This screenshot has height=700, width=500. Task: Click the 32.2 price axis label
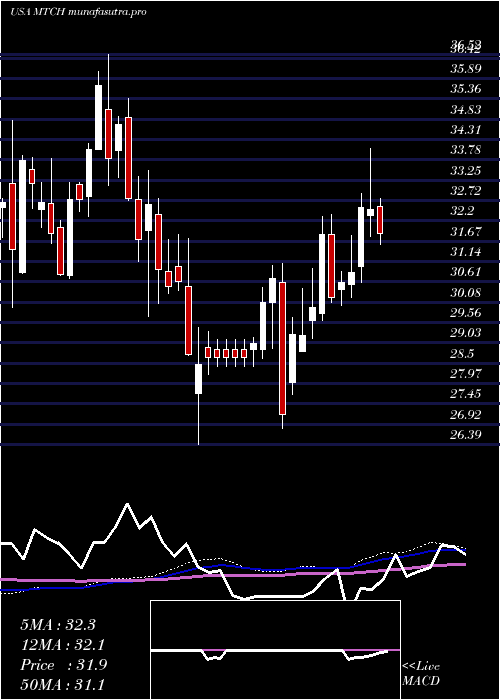click(462, 211)
